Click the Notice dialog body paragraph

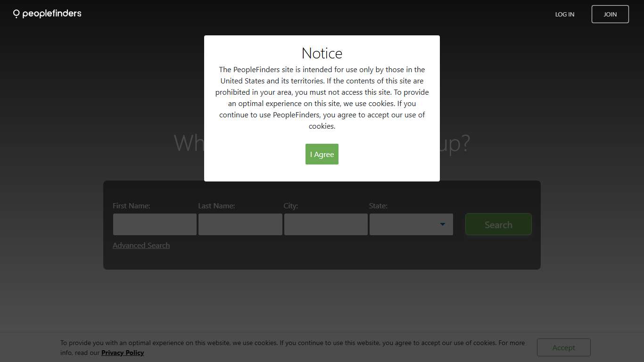(x=322, y=98)
